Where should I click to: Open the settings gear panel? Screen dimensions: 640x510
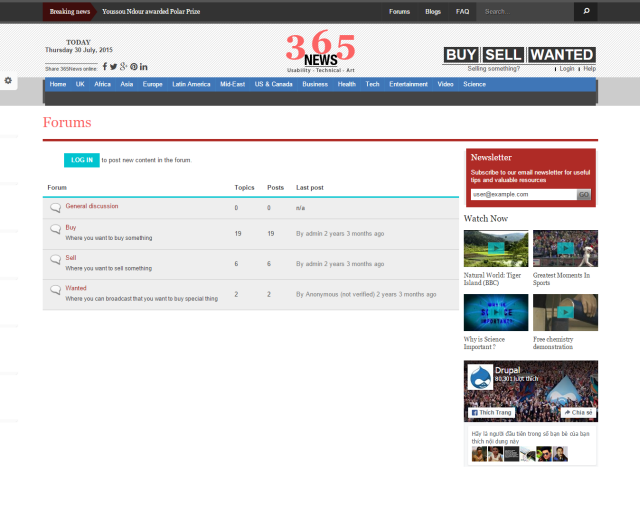coord(8,80)
